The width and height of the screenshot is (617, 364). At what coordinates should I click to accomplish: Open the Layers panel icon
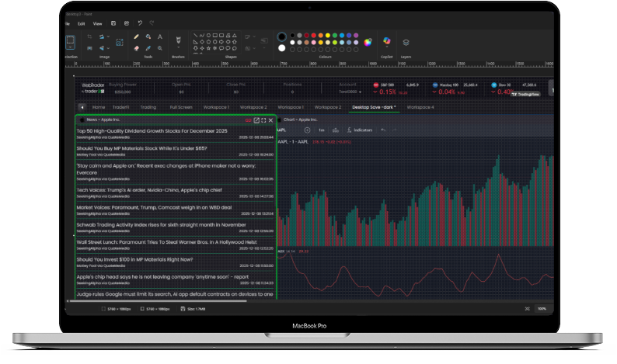coord(406,42)
